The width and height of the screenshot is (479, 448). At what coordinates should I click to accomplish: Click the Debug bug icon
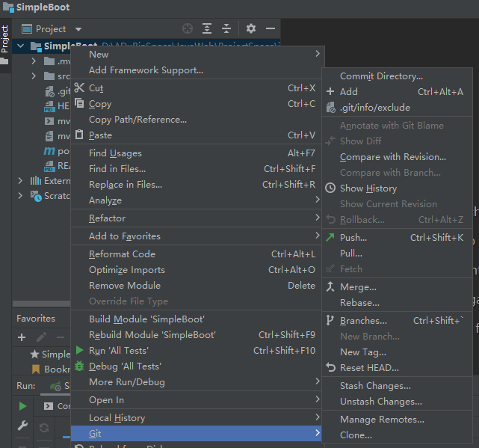79,366
